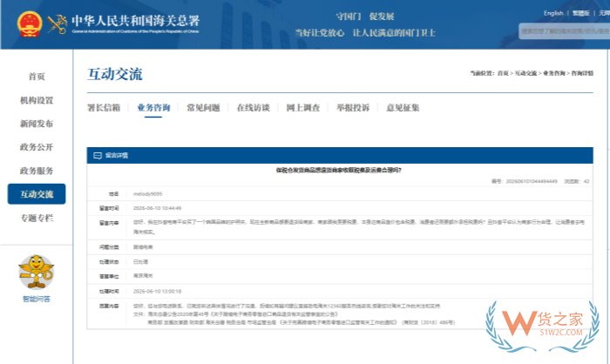Switch to the 繁體版 traditional version
The width and height of the screenshot is (610, 364).
(x=581, y=13)
